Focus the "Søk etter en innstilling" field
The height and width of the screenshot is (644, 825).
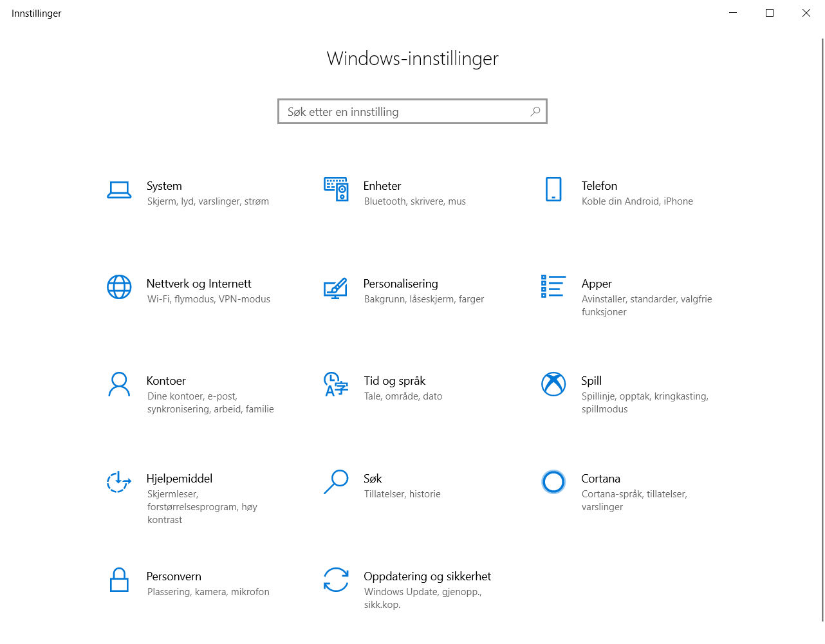[412, 111]
